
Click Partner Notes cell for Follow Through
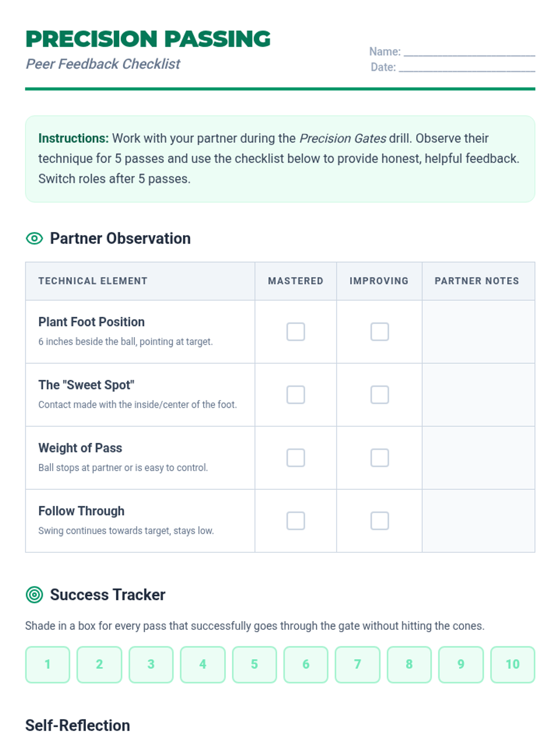(478, 521)
